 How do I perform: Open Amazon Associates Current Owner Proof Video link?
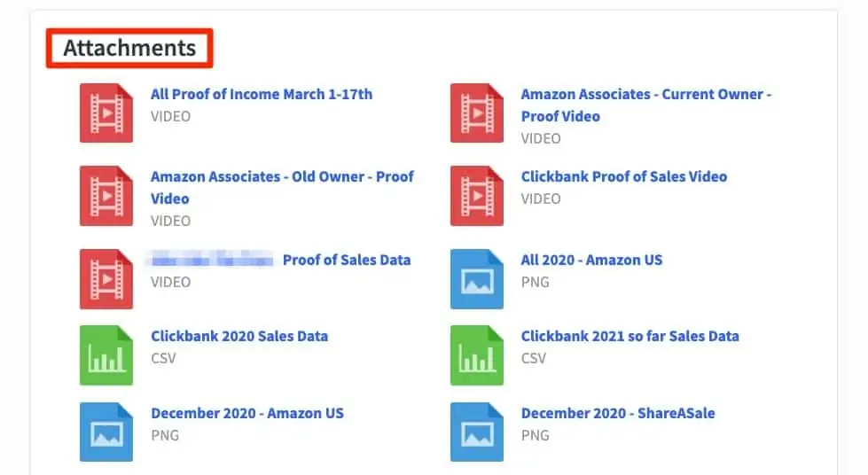tap(646, 105)
